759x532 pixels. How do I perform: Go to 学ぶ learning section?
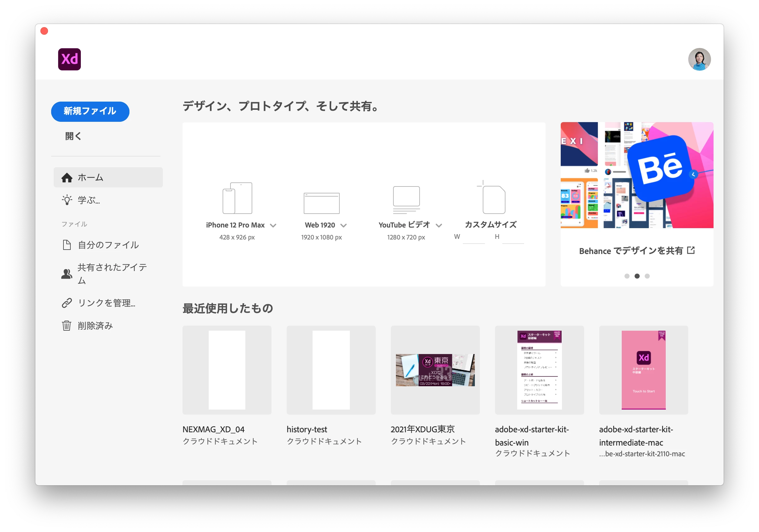[89, 200]
